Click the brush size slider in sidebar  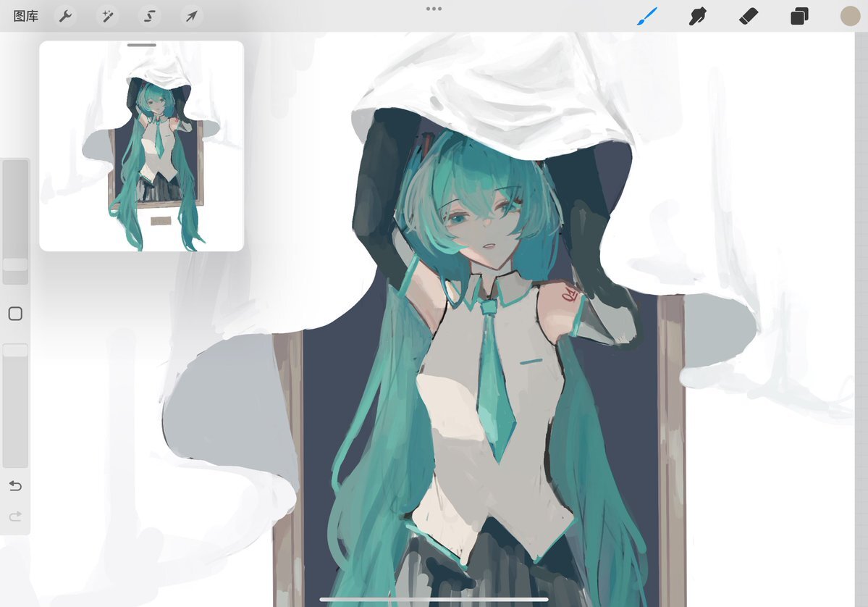click(x=15, y=222)
